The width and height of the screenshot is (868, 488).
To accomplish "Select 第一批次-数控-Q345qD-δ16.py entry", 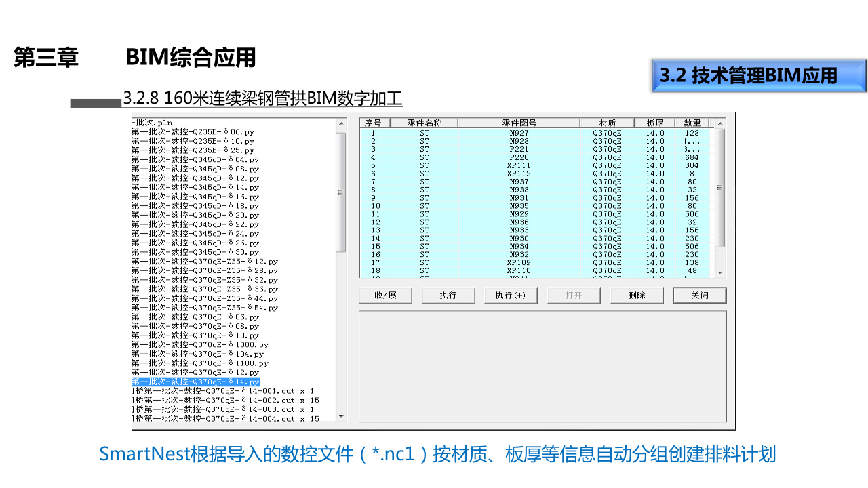I will [x=195, y=197].
